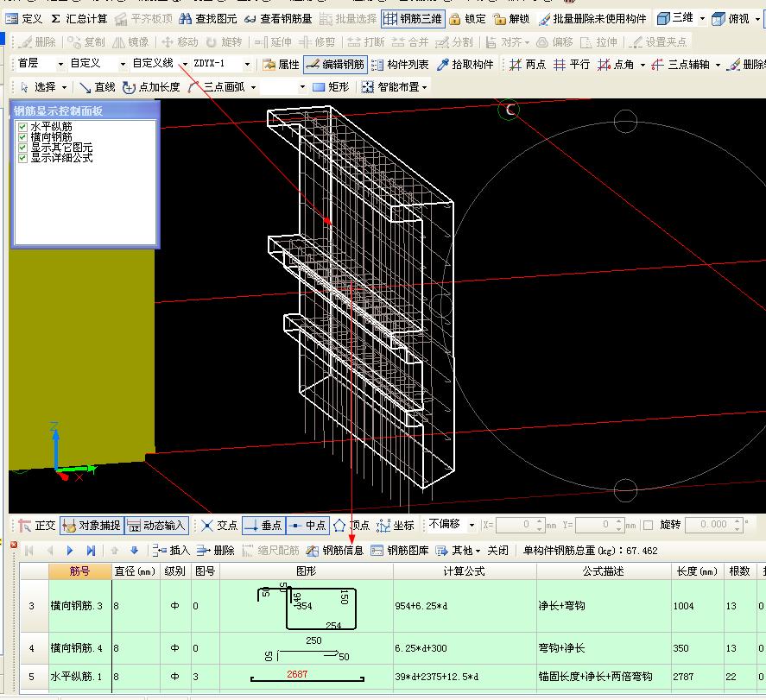Select the 直线 line drawing tool

click(98, 87)
